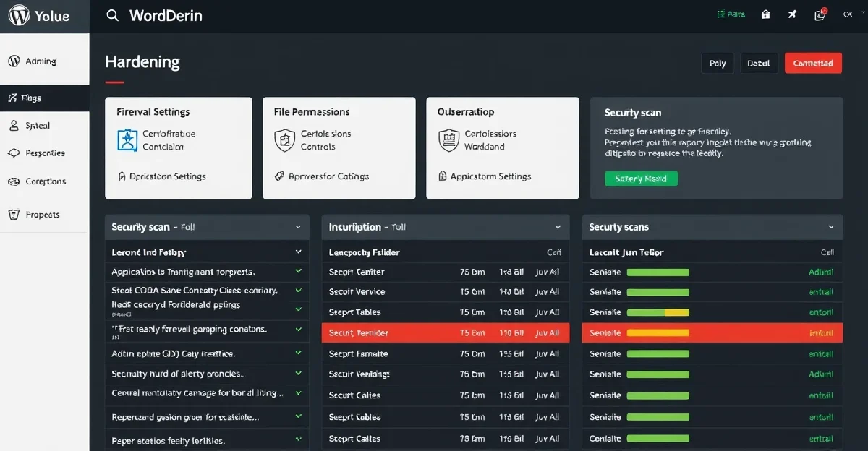Click the green Satery Nend button

pyautogui.click(x=641, y=179)
